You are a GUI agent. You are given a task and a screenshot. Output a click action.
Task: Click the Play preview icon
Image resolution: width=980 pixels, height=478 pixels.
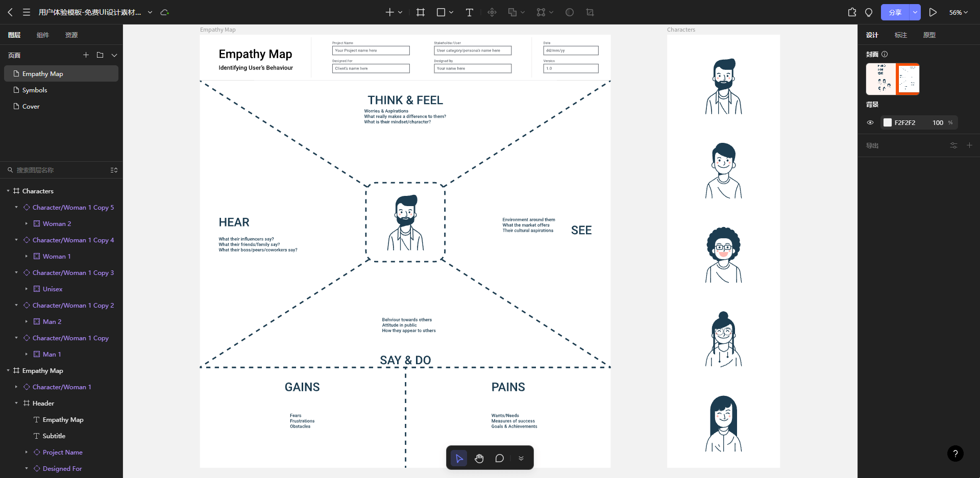[933, 12]
